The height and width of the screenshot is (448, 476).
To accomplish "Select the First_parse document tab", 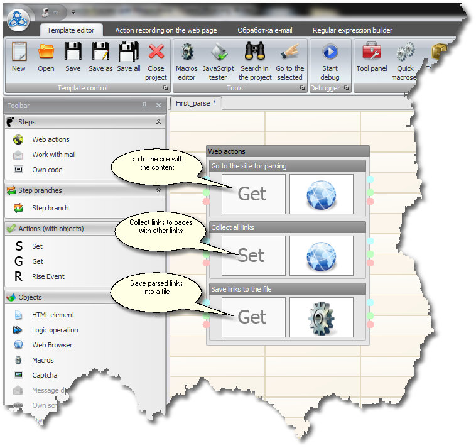I will click(x=195, y=103).
